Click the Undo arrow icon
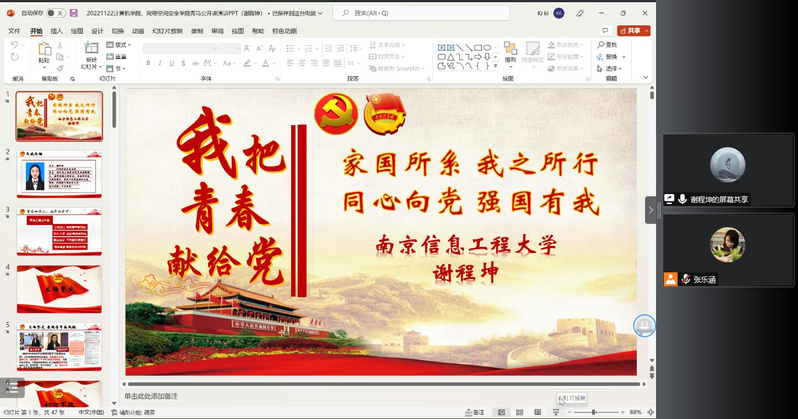 15,46
